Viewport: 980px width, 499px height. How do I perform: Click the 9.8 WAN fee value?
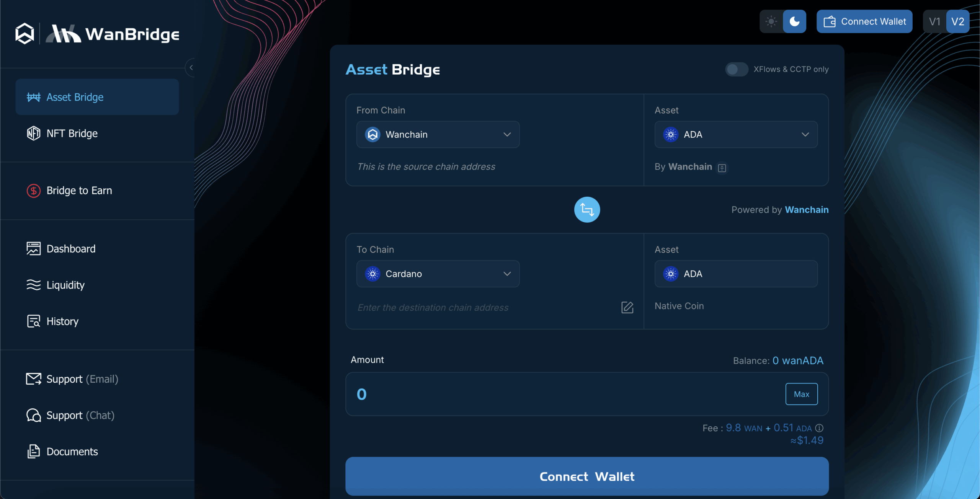(744, 428)
